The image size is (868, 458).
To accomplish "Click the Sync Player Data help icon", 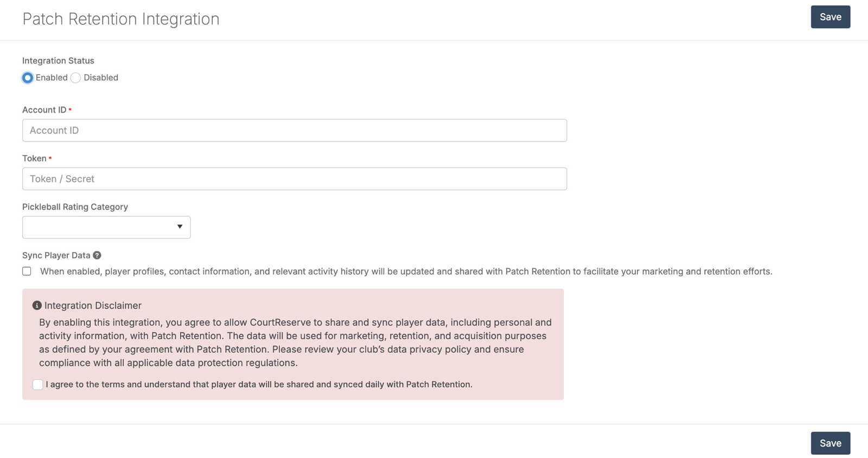I will pyautogui.click(x=97, y=255).
